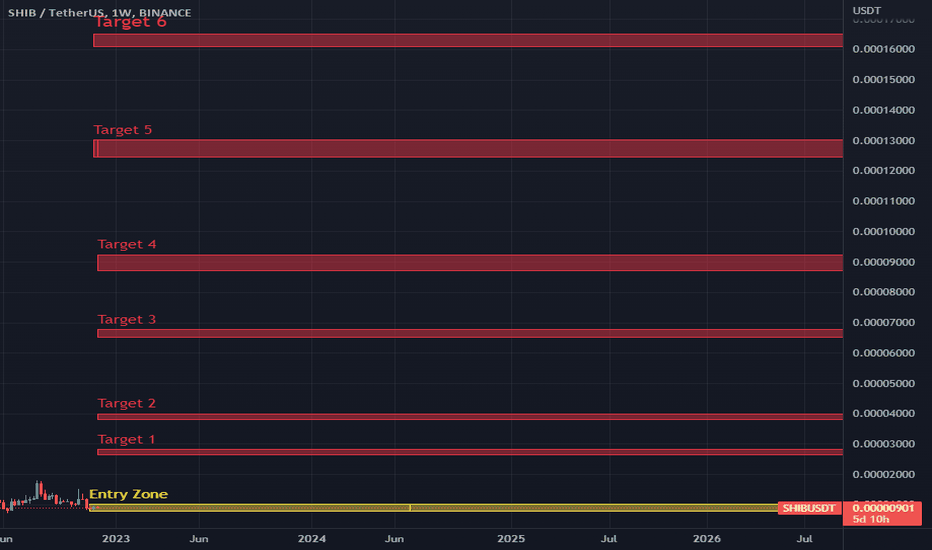This screenshot has width=932, height=550.
Task: Click the 5d 10h countdown label
Action: 870,520
